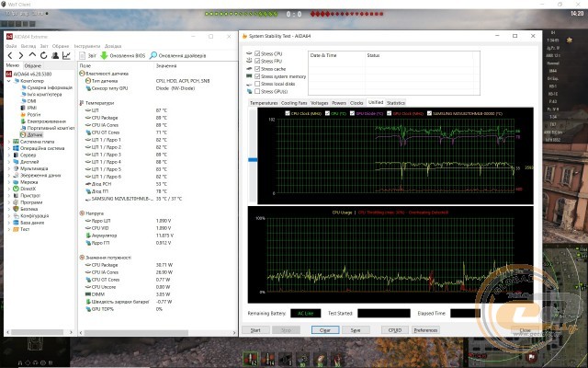Viewport: 588px width, 368px height.
Task: Toggle SAMSUNG drive graph legend checkbox
Action: 429,113
